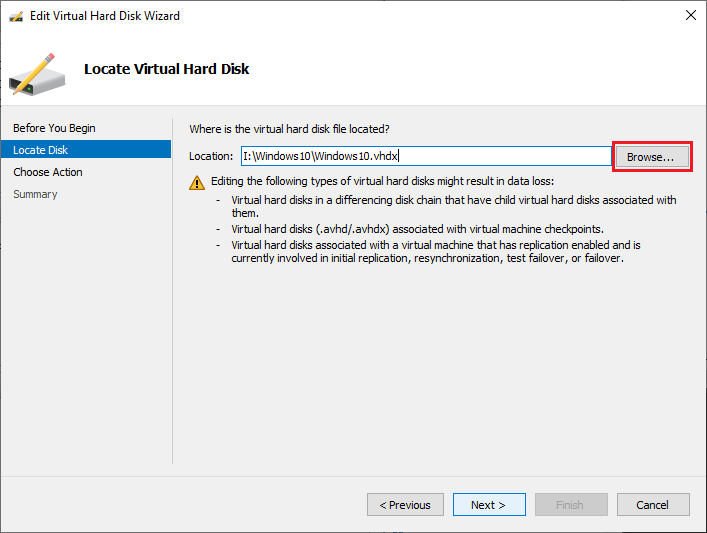Close the Edit Virtual Hard Disk Wizard

pyautogui.click(x=690, y=16)
